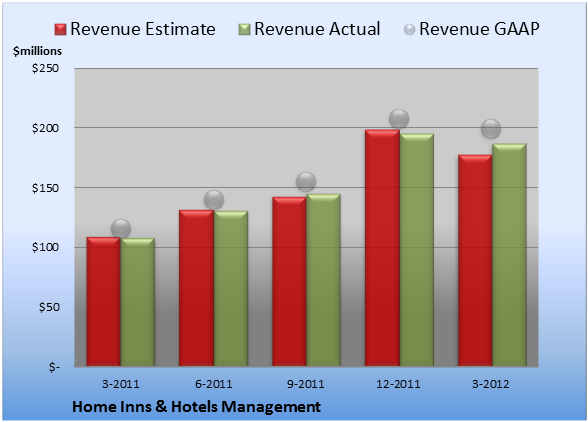This screenshot has height=422, width=588.
Task: Click the GAAP sphere marker for 9-2011
Action: click(306, 182)
